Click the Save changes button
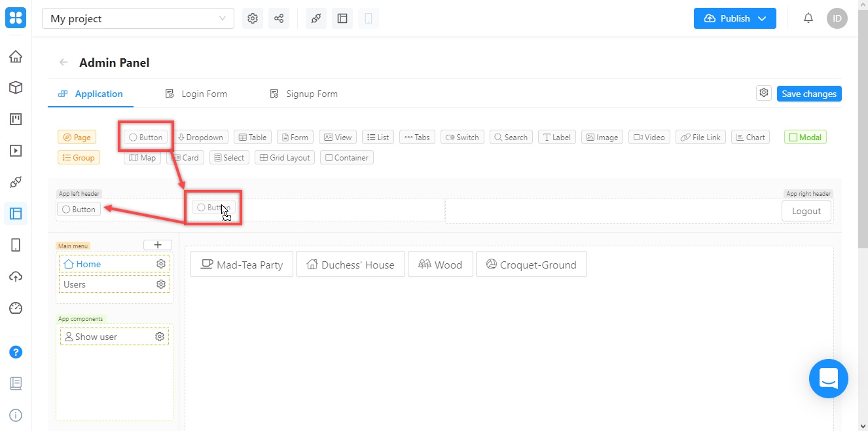The image size is (868, 431). 809,94
